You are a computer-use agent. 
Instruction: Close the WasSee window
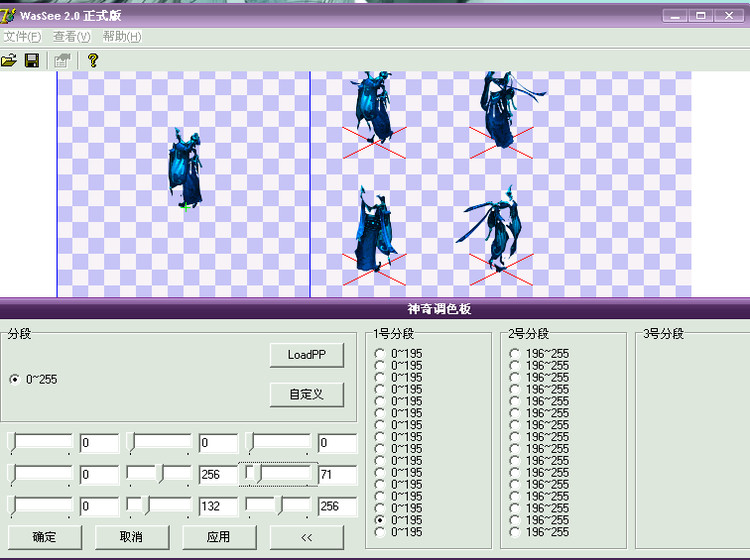(729, 16)
